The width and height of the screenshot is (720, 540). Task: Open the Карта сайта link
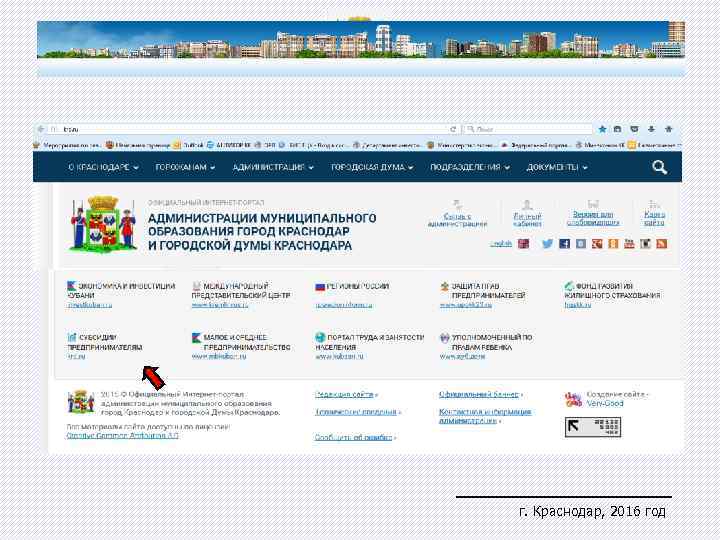pyautogui.click(x=654, y=218)
